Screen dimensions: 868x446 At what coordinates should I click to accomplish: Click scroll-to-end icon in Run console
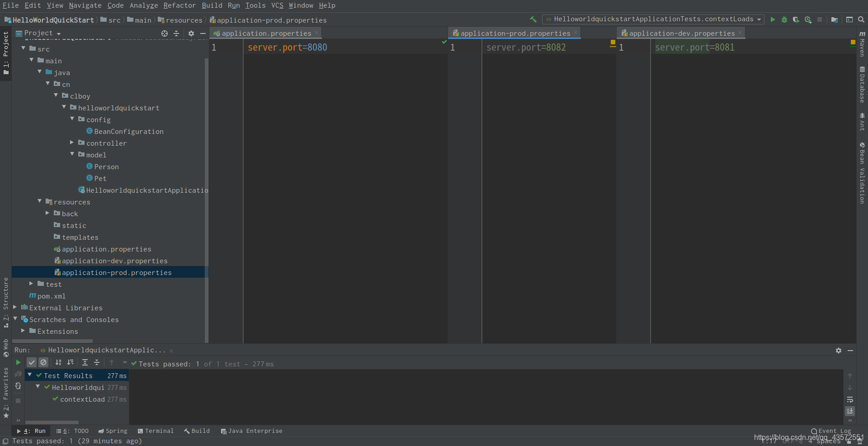pos(850,411)
